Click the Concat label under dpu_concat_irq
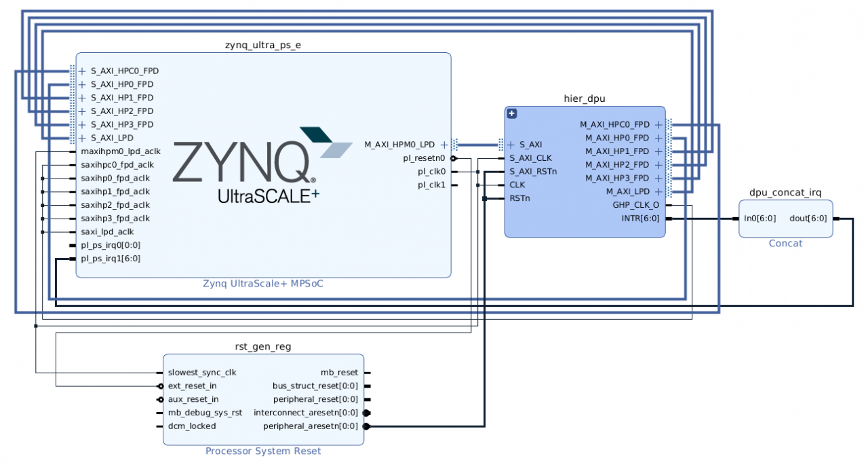 click(x=785, y=244)
